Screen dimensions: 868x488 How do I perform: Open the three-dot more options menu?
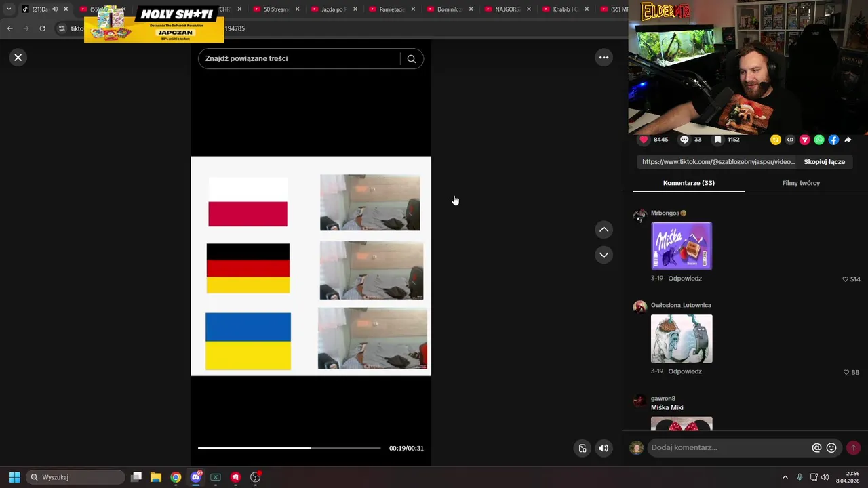[604, 58]
